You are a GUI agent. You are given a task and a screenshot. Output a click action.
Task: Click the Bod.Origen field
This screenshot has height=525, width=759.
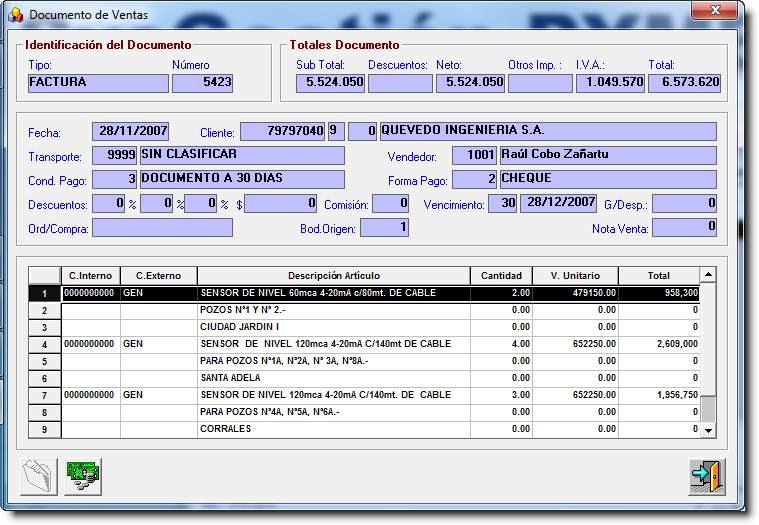coord(384,227)
